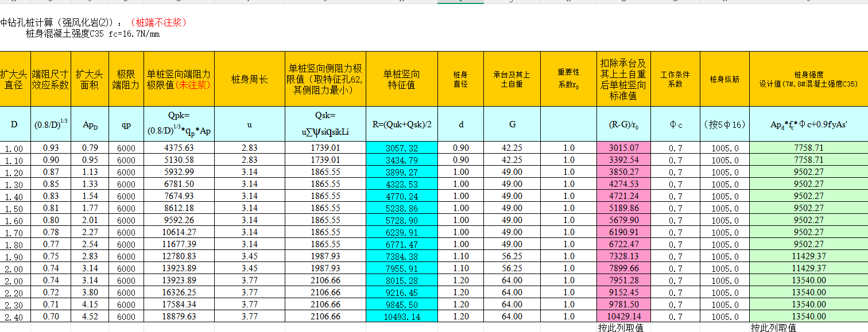Select the Qpk value 16326.25
The image size is (868, 332).
(x=179, y=292)
